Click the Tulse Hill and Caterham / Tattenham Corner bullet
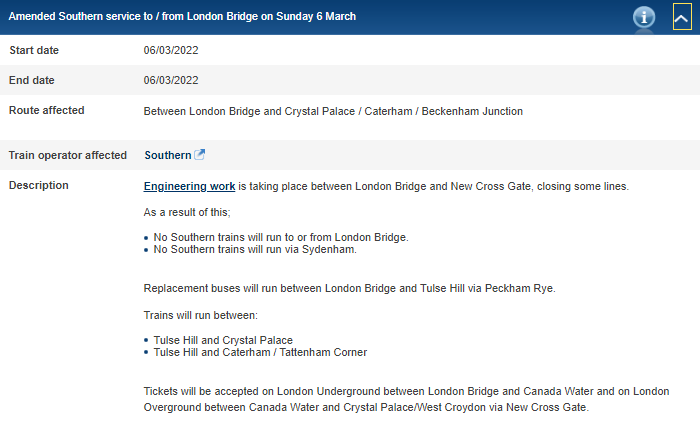This screenshot has height=424, width=700. point(260,352)
